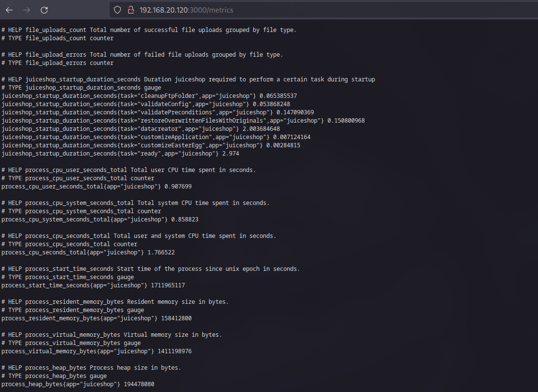Viewport: 538px width, 392px height.
Task: Open the tracking protection shield icon
Action: click(x=117, y=10)
